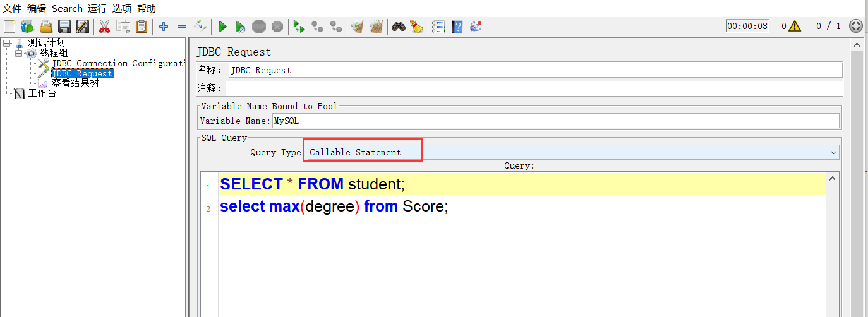868x317 pixels.
Task: Copy selected element icon
Action: (123, 27)
